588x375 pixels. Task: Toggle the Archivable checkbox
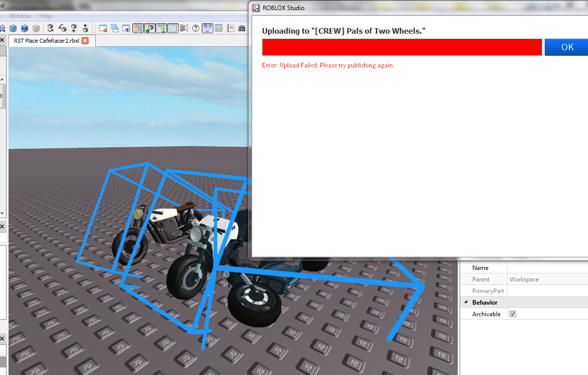point(513,314)
